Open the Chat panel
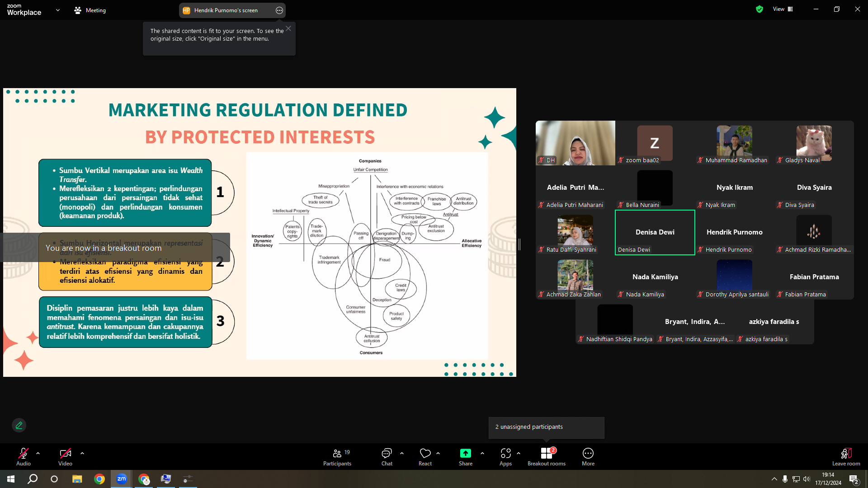Image resolution: width=868 pixels, height=488 pixels. (387, 457)
